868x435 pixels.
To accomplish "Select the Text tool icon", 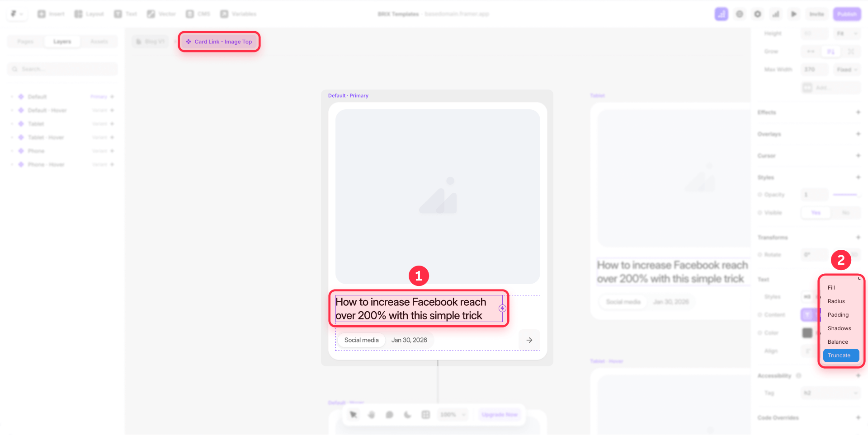I will pyautogui.click(x=118, y=14).
